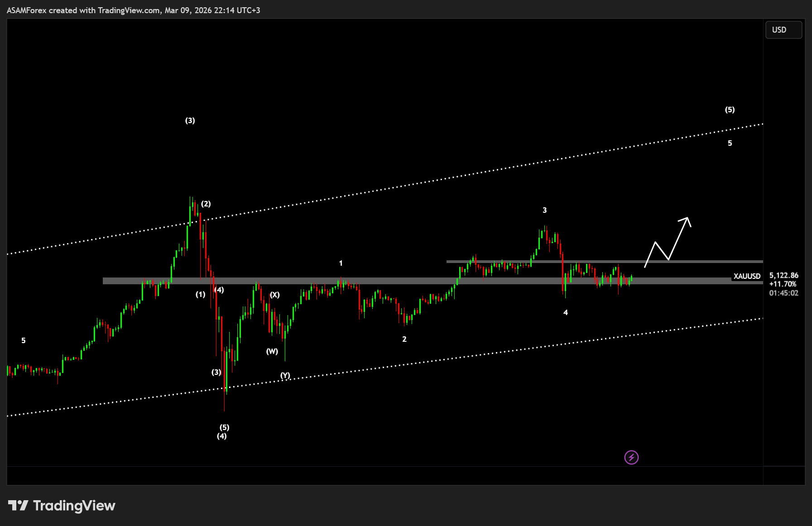
Task: Select the (W) wave label
Action: click(272, 351)
